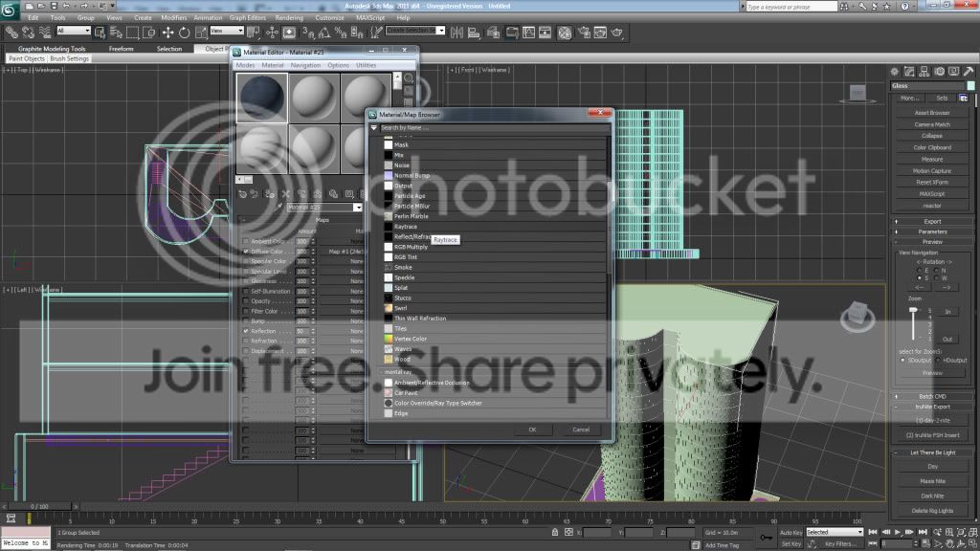Click the Unlink Selection tool
980x551 pixels.
28,33
